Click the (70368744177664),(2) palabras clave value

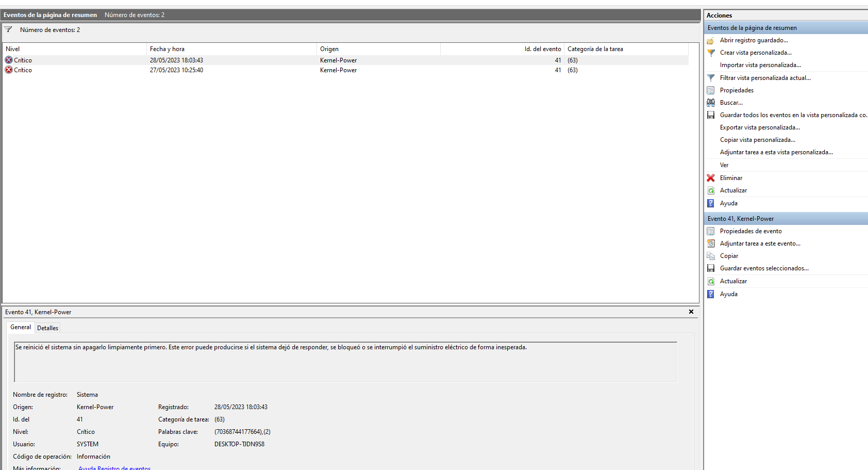[242, 432]
